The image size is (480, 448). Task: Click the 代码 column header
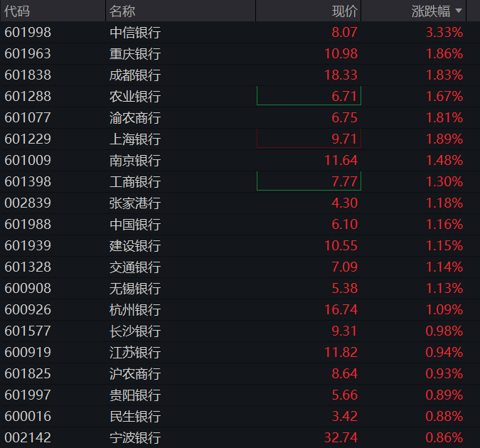(17, 11)
